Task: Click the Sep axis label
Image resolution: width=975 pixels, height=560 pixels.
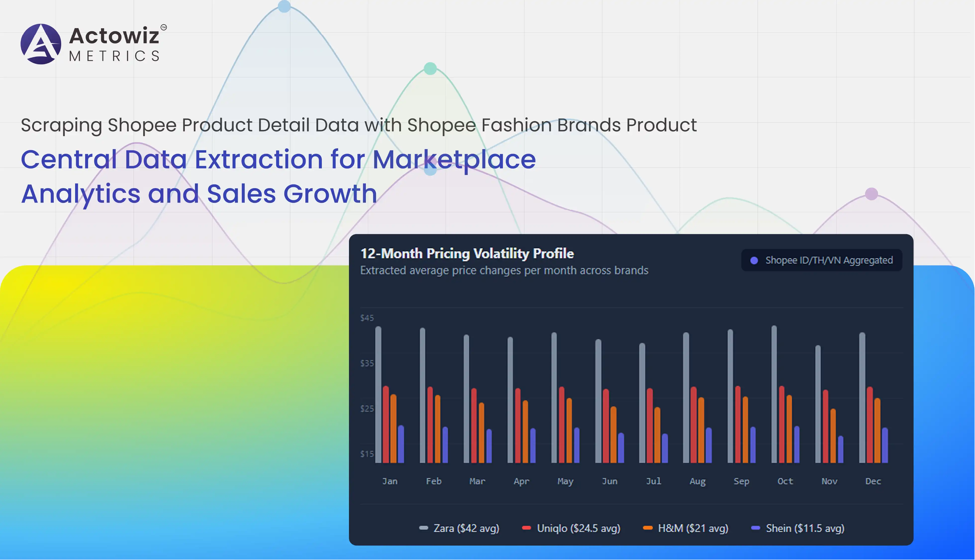Action: pos(741,482)
